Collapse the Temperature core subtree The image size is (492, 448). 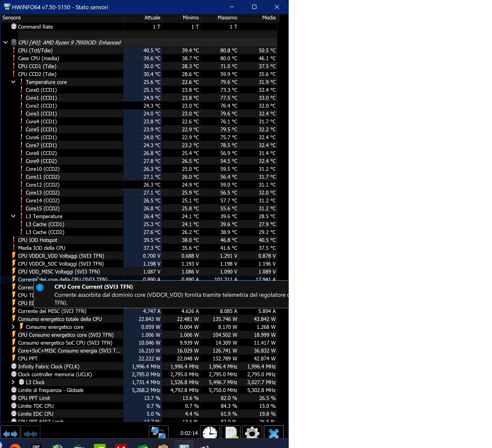point(13,82)
